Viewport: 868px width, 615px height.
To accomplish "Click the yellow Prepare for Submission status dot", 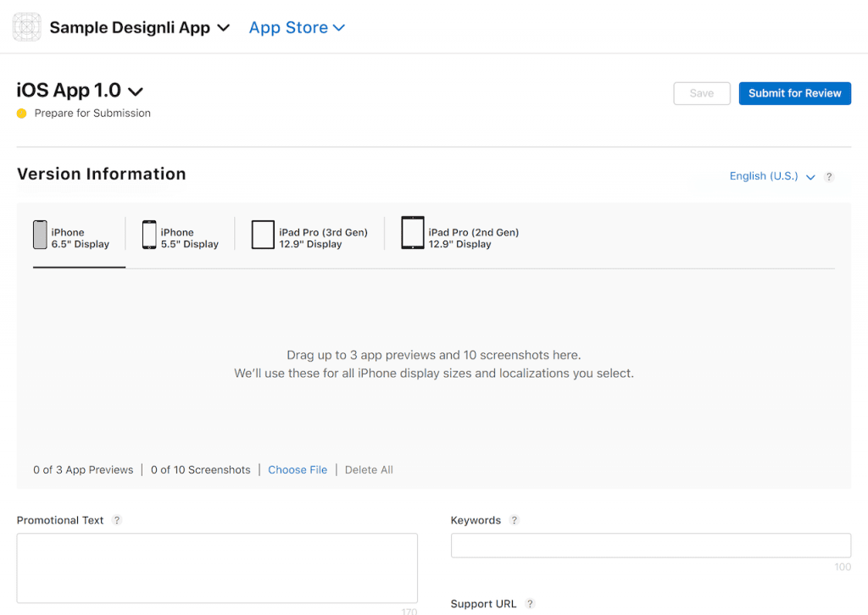I will click(21, 114).
